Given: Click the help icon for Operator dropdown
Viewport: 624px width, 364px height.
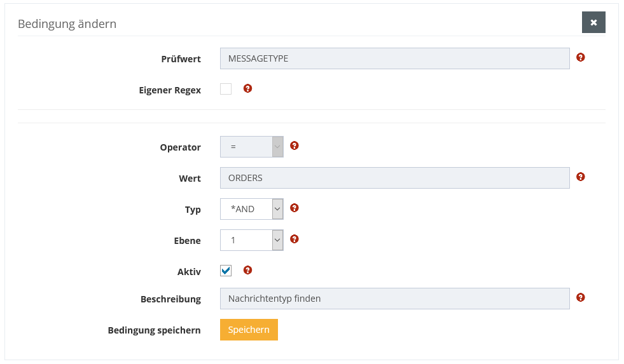Looking at the screenshot, I should click(x=294, y=145).
